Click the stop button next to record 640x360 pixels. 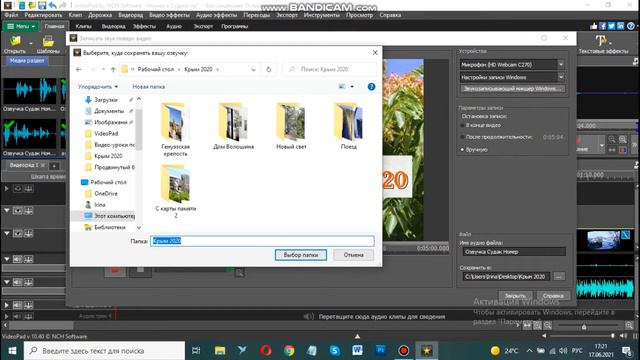pos(140,271)
